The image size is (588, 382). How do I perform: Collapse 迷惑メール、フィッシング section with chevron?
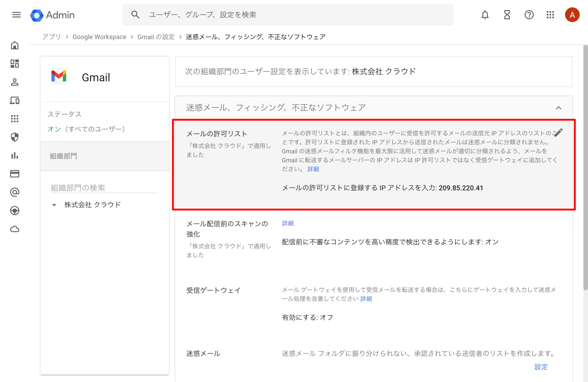[x=559, y=108]
